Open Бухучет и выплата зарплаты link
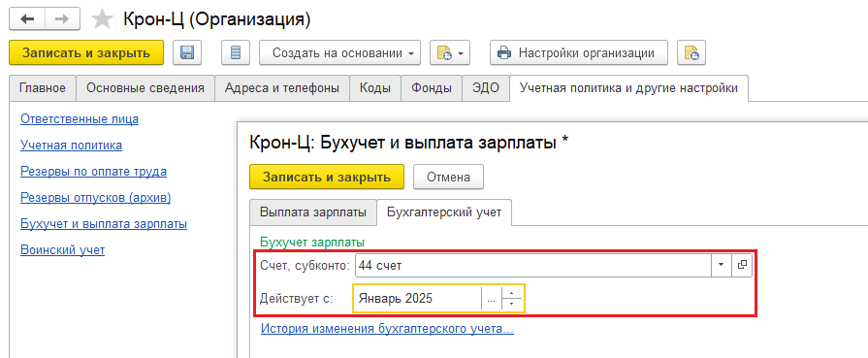 click(x=104, y=224)
